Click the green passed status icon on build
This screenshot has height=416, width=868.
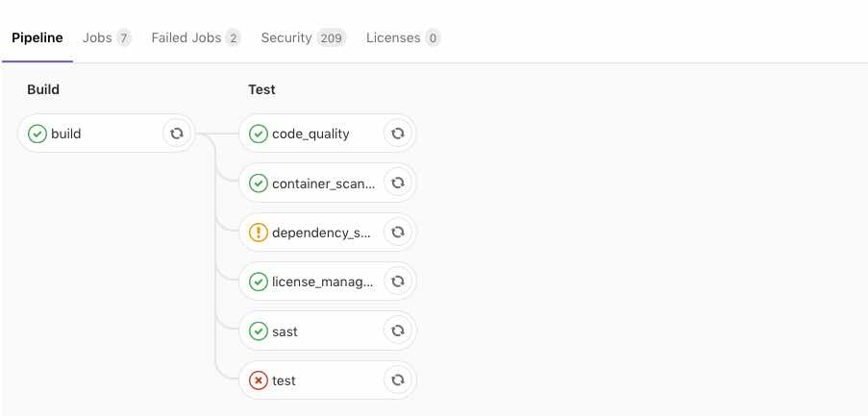(37, 134)
